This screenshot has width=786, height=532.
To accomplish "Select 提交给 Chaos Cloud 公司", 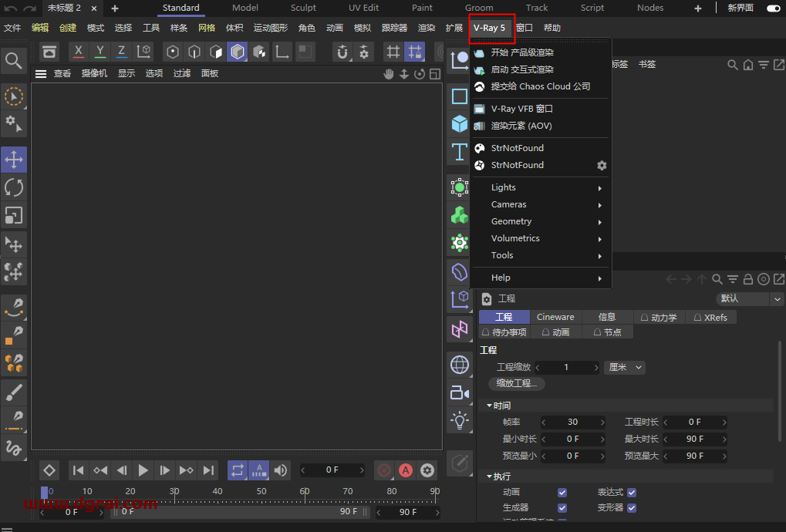I will click(x=541, y=86).
